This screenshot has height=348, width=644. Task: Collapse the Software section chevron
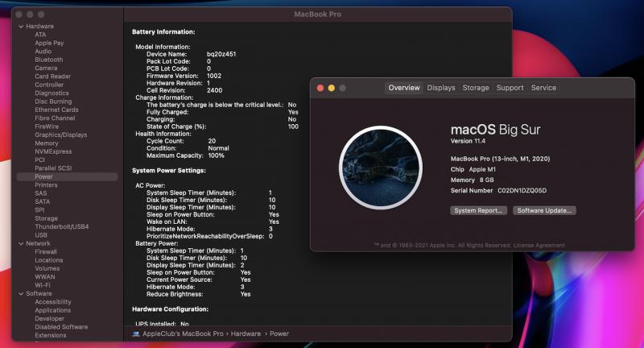click(x=21, y=294)
